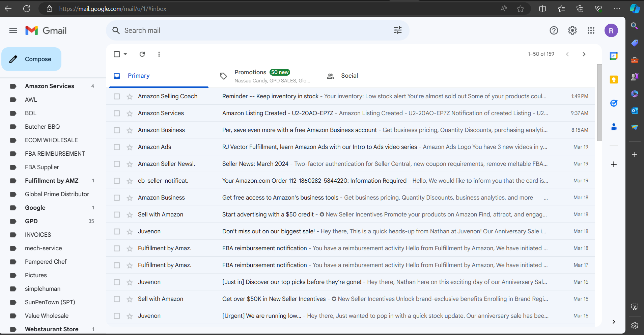Focus the Search mail field
The width and height of the screenshot is (644, 335).
[258, 31]
